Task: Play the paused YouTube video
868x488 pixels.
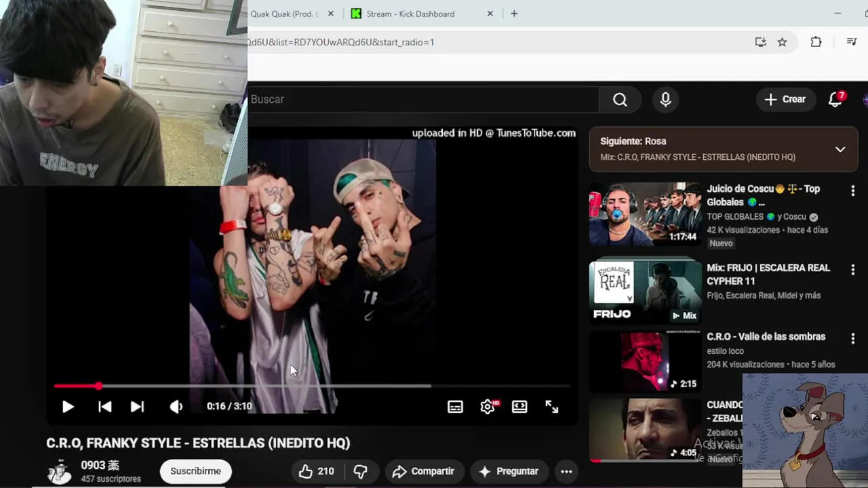Action: click(x=68, y=407)
